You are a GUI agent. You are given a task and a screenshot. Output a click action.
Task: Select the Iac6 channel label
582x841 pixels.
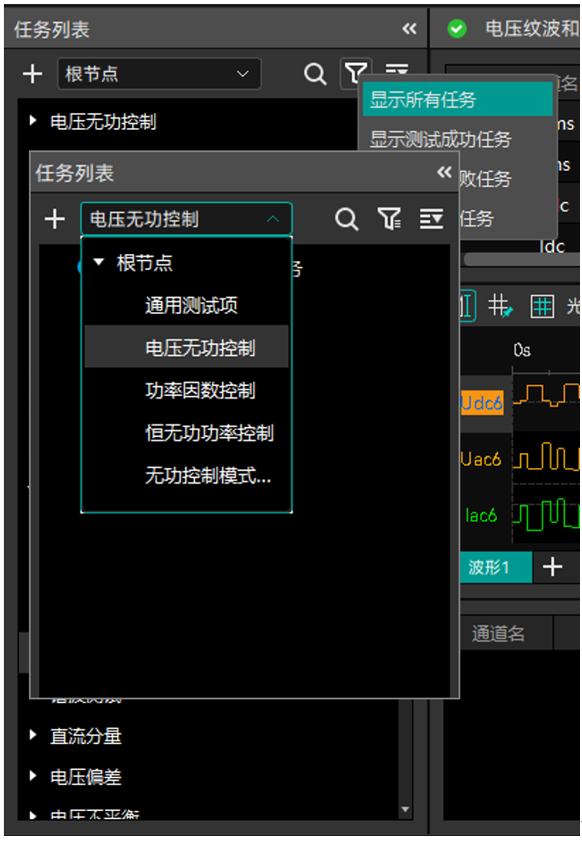[481, 515]
